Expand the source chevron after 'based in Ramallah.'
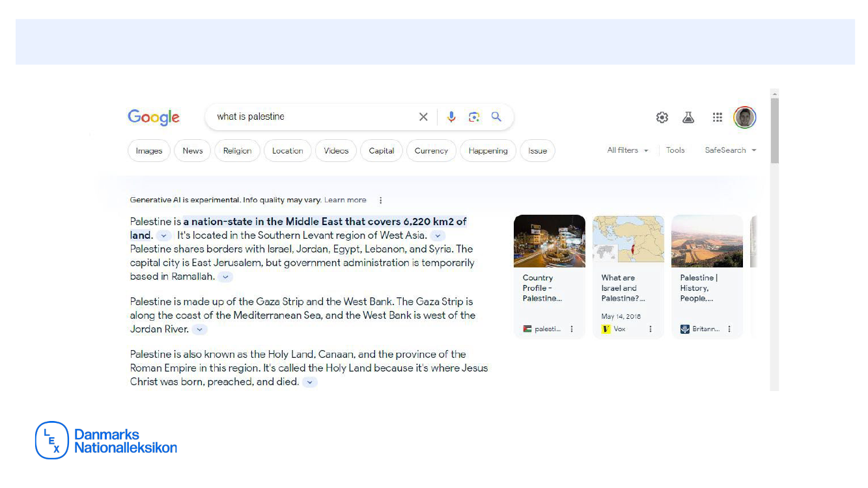The height and width of the screenshot is (488, 868). 225,277
